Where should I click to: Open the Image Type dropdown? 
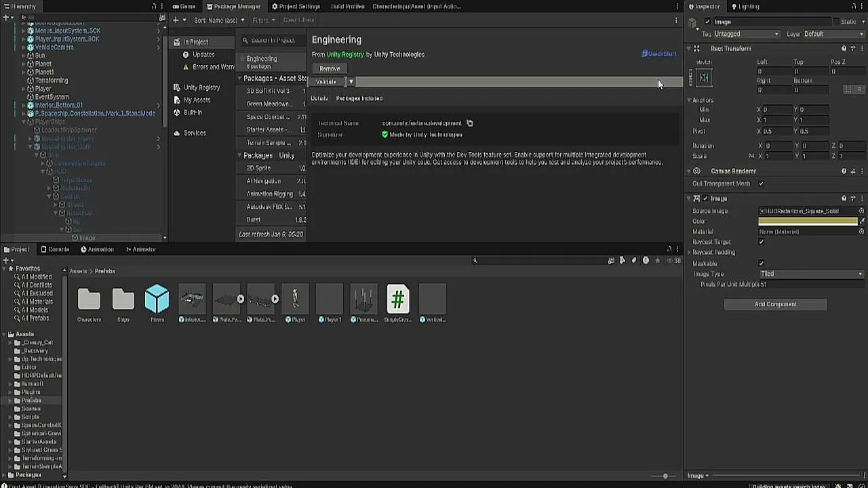click(812, 274)
